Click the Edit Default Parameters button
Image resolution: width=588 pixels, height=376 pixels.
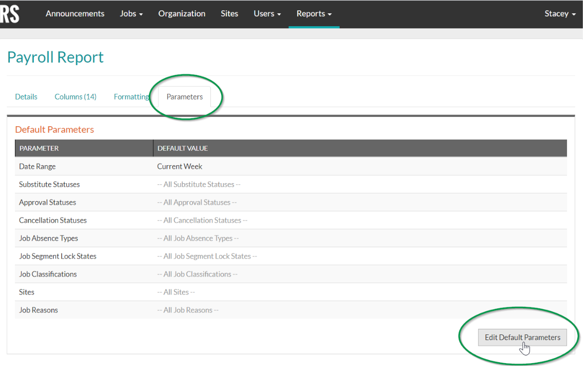click(522, 337)
